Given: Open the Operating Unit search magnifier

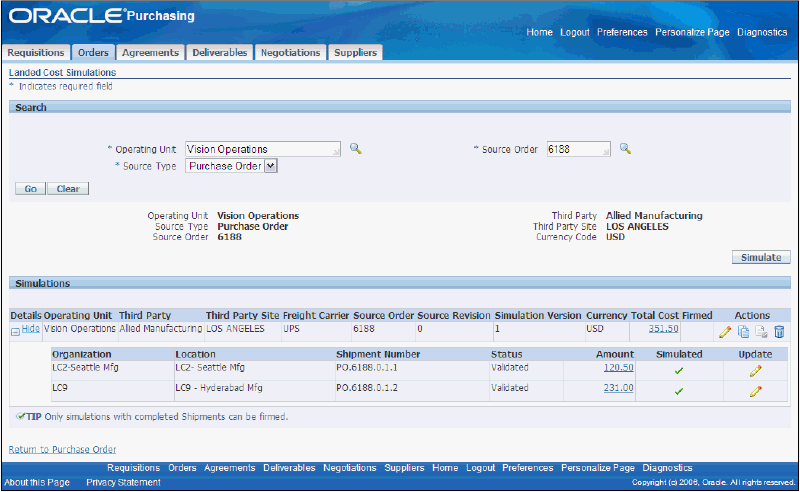Looking at the screenshot, I should tap(356, 149).
